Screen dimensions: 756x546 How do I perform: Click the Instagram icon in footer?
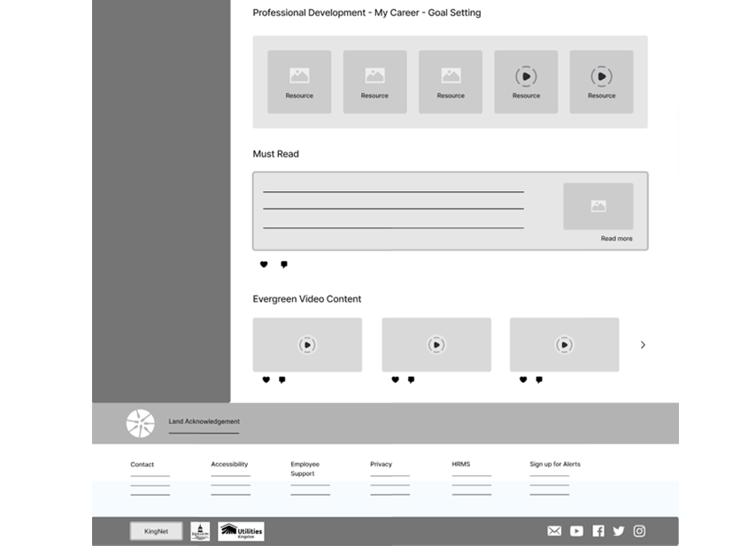(x=639, y=531)
